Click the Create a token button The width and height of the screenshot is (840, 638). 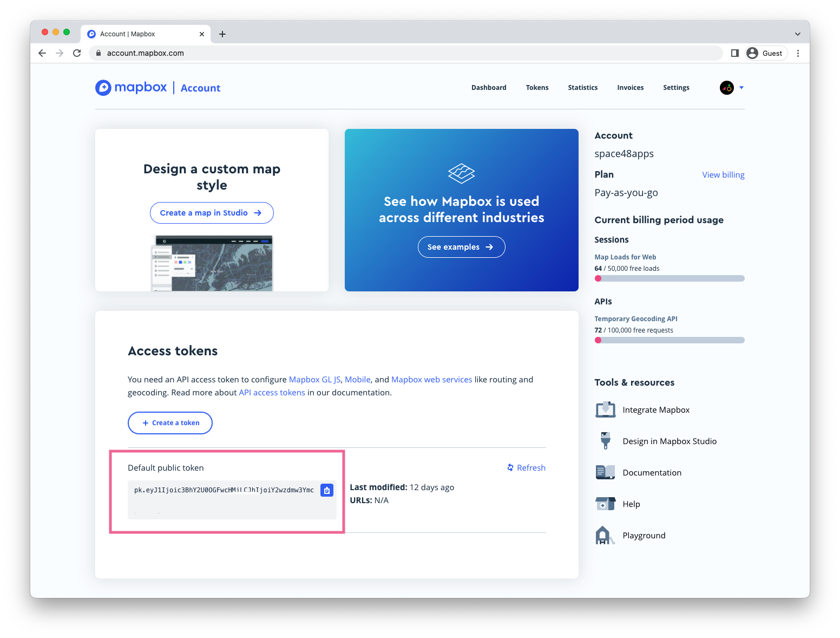(170, 423)
